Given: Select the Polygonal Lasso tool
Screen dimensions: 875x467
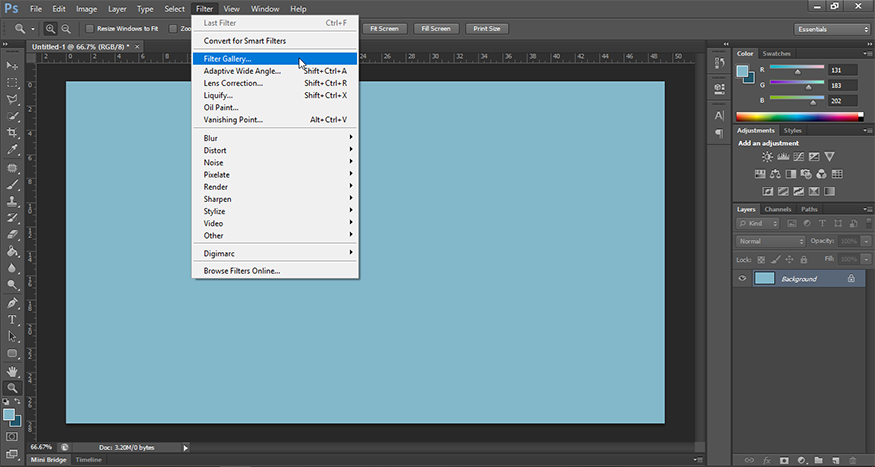Looking at the screenshot, I should point(12,99).
